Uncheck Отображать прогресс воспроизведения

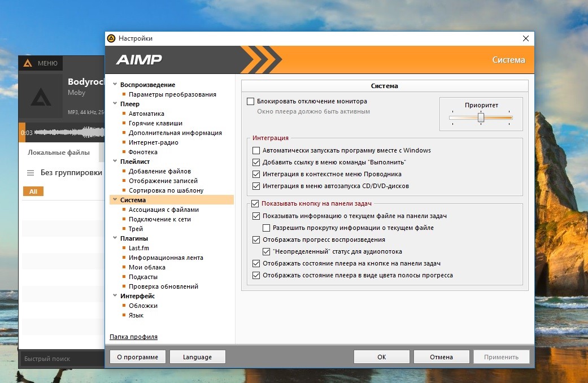tap(256, 240)
